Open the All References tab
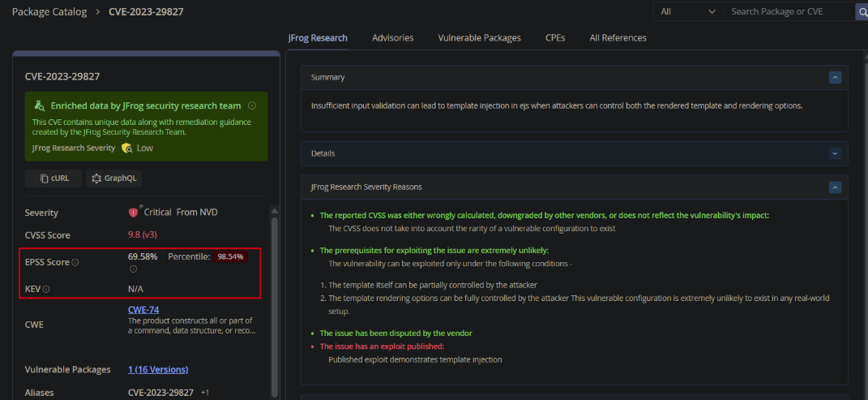The width and height of the screenshot is (868, 400). pyautogui.click(x=618, y=37)
